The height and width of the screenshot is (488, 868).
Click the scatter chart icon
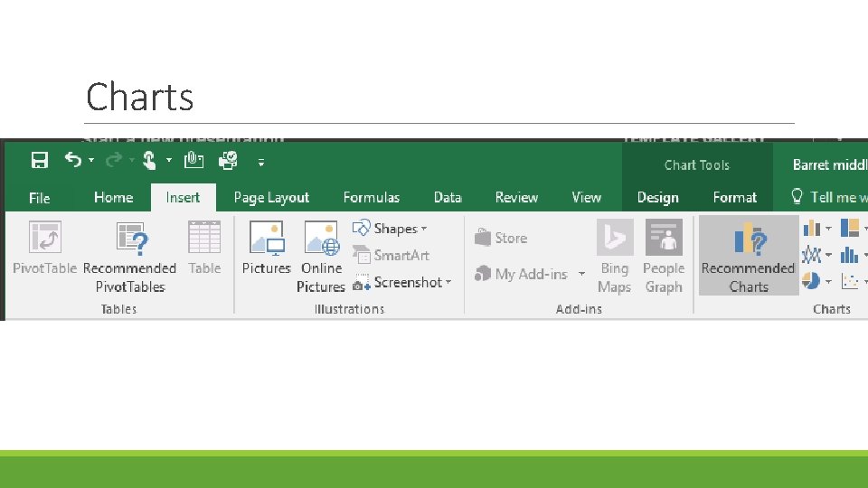(x=850, y=281)
